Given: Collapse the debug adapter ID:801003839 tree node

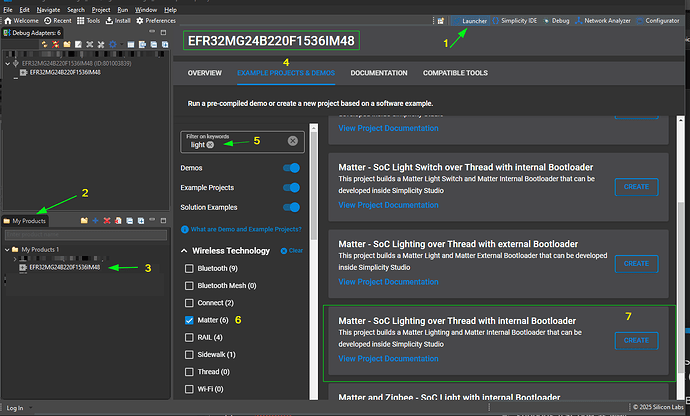Looking at the screenshot, I should click(7, 63).
